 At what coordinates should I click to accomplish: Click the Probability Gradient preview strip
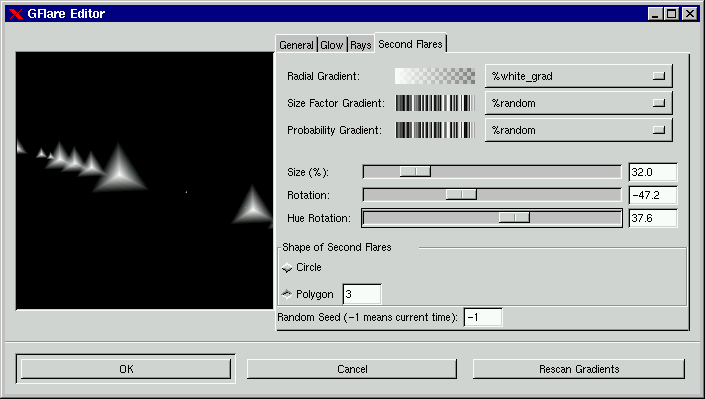click(435, 130)
